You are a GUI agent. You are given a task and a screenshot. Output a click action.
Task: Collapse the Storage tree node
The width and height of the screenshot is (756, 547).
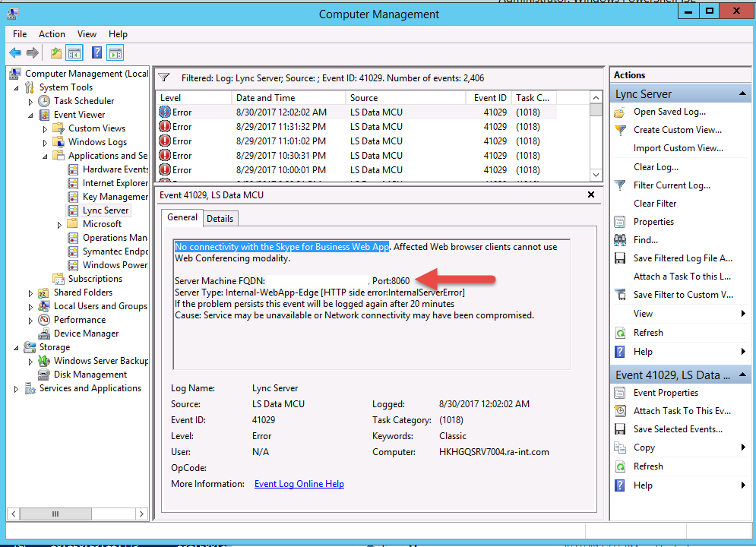17,347
